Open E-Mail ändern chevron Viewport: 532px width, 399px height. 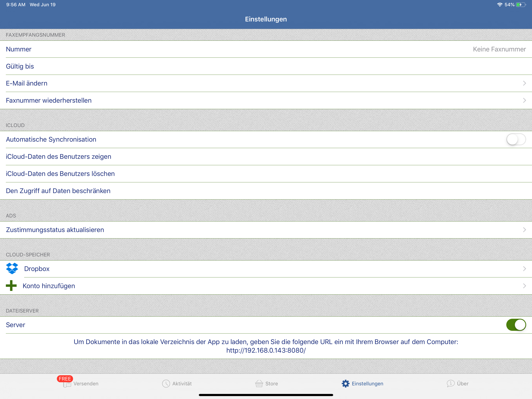(524, 83)
